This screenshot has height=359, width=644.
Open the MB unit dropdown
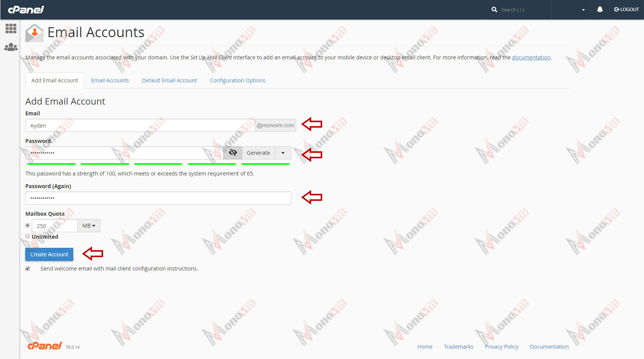click(88, 226)
